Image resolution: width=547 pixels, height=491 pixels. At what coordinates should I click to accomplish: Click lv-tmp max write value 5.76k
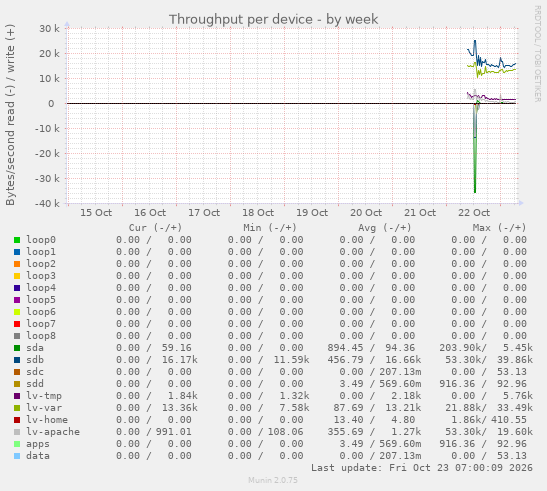tap(518, 396)
